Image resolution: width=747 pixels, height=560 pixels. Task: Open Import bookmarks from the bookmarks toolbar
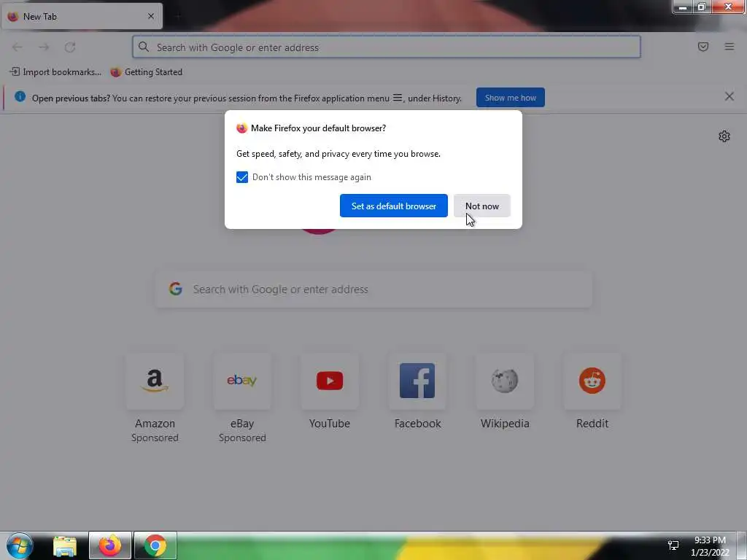coord(55,72)
